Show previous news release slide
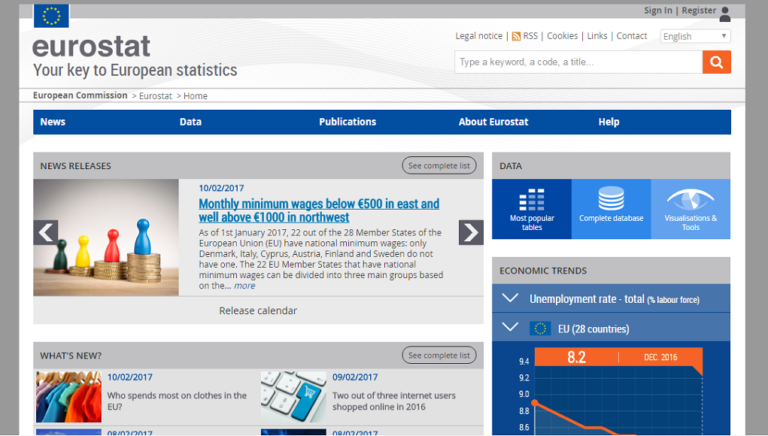Image resolution: width=768 pixels, height=436 pixels. pos(46,232)
